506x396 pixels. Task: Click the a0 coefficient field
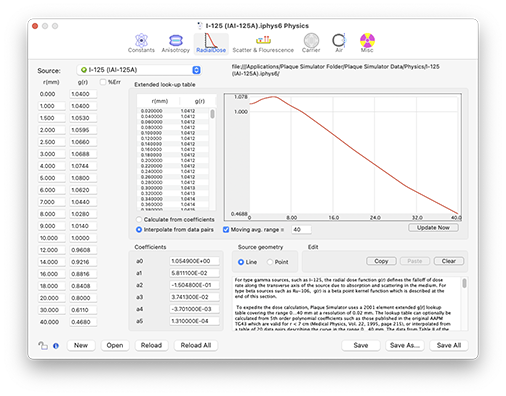coord(194,261)
